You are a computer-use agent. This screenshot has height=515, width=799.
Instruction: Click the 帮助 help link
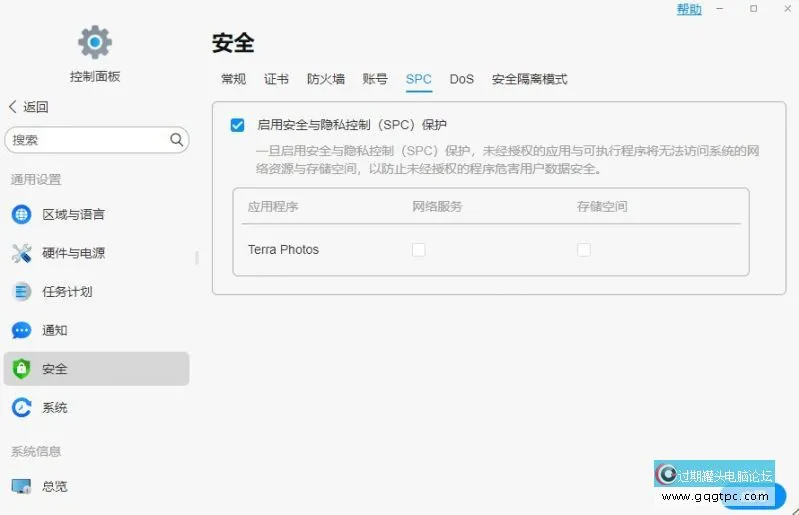click(689, 9)
